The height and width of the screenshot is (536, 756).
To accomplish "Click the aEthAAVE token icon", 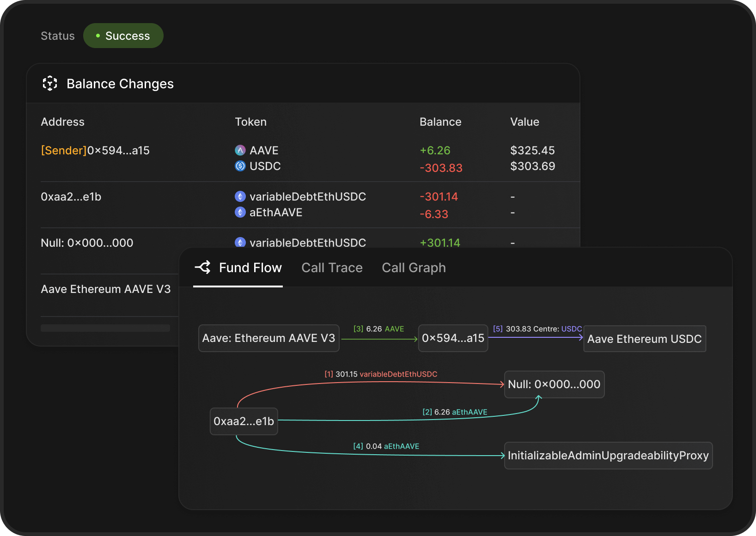I will pos(240,212).
